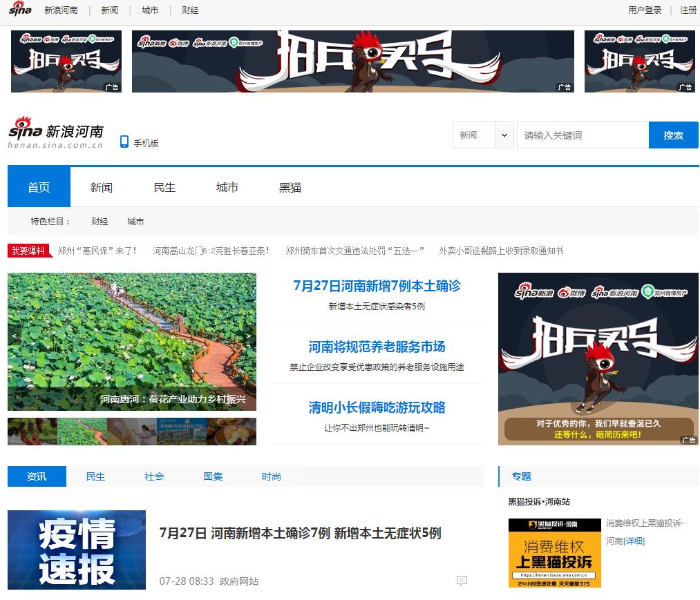
Task: Select the 时尚 content tab
Action: click(272, 476)
